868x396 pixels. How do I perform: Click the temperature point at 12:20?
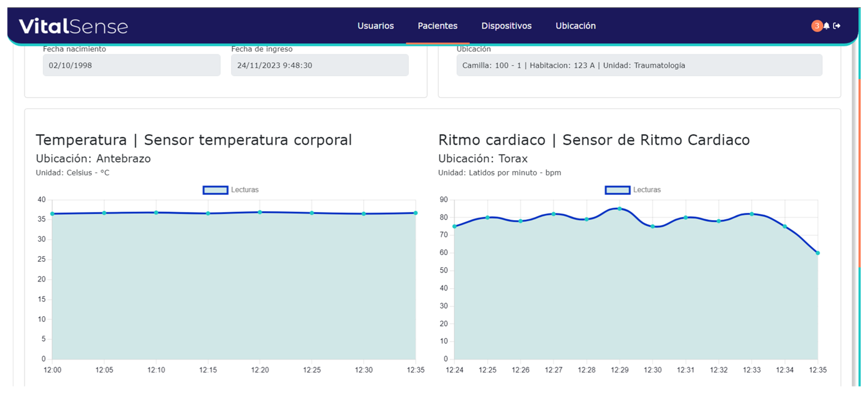pyautogui.click(x=260, y=212)
